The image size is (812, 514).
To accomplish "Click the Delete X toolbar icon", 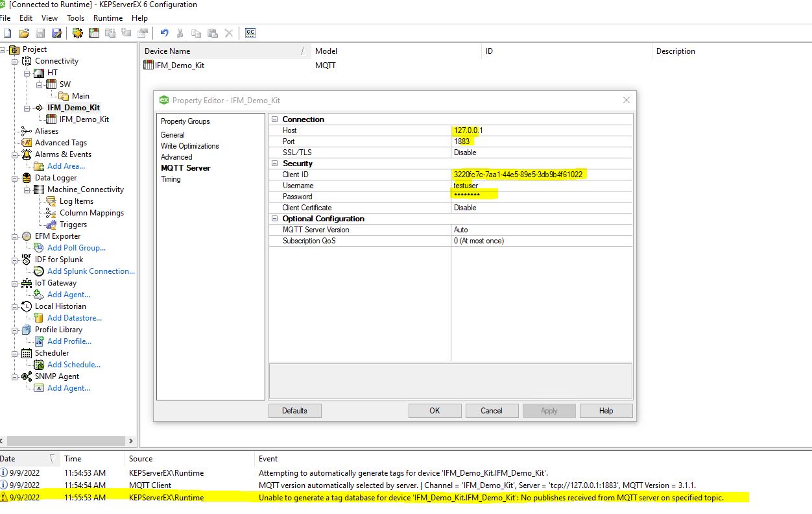I will click(228, 33).
